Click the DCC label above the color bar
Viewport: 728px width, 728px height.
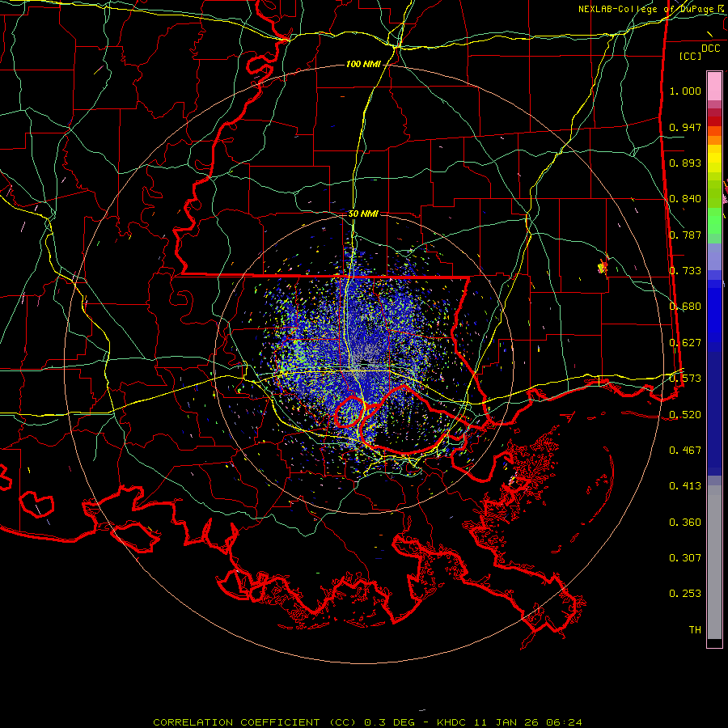tap(710, 49)
